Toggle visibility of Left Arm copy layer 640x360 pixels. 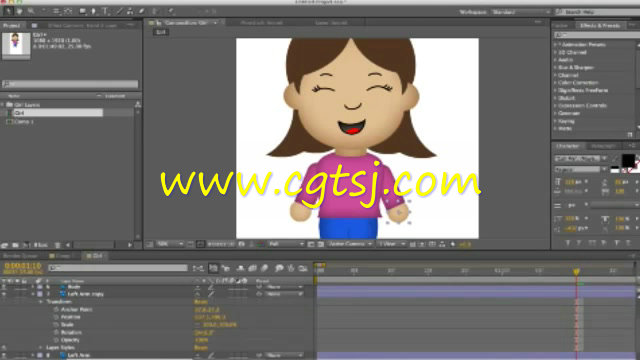(4, 294)
